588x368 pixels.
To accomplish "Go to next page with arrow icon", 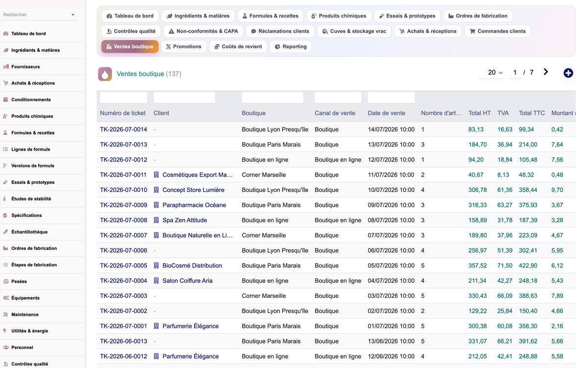I will [546, 72].
